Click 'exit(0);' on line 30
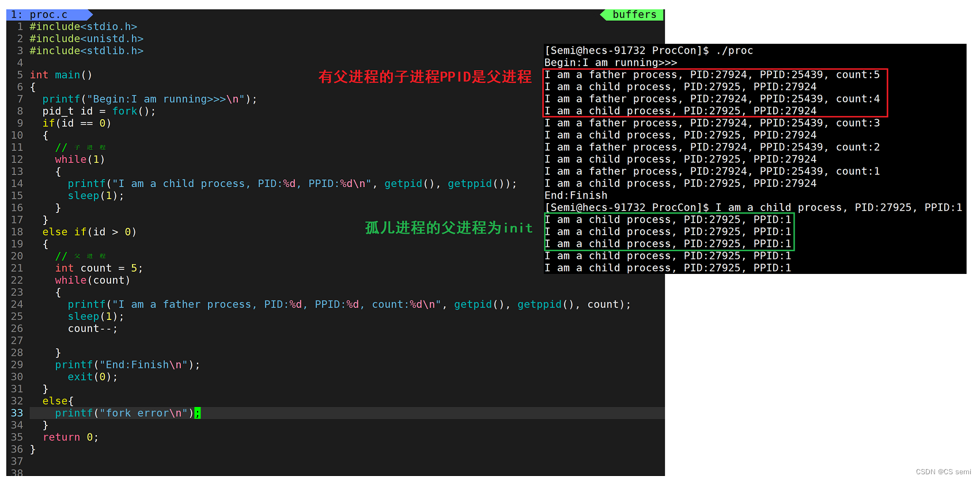The width and height of the screenshot is (980, 480). pos(93,377)
